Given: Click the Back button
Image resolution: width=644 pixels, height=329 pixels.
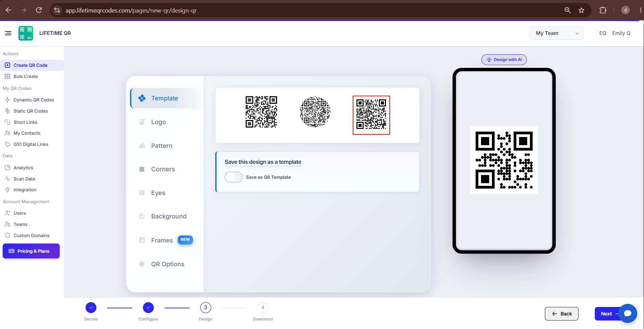Looking at the screenshot, I should coord(562,314).
